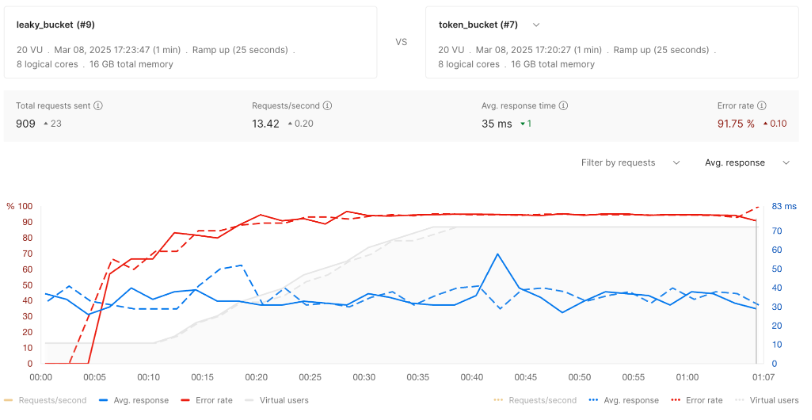Toggle solid Virtual users legend series

tap(276, 400)
